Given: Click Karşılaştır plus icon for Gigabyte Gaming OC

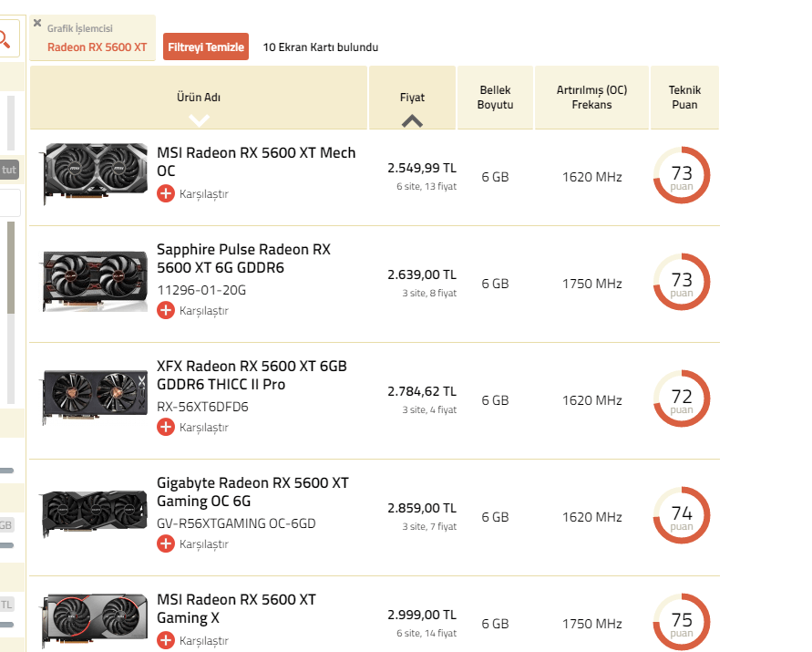Looking at the screenshot, I should point(166,543).
